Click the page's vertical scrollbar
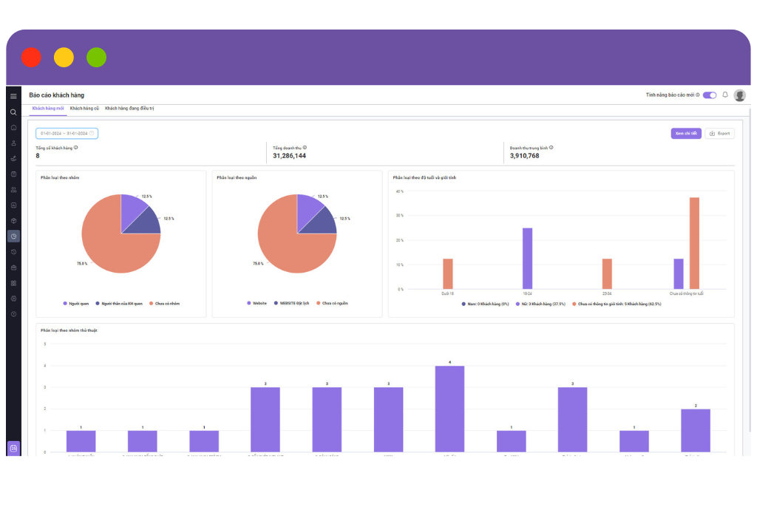This screenshot has height=532, width=757. (750, 270)
